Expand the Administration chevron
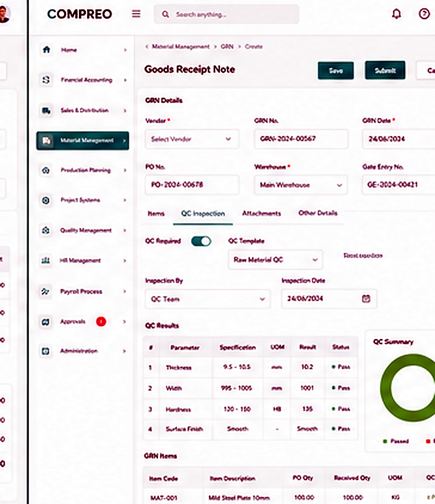435x504 pixels. (x=124, y=351)
